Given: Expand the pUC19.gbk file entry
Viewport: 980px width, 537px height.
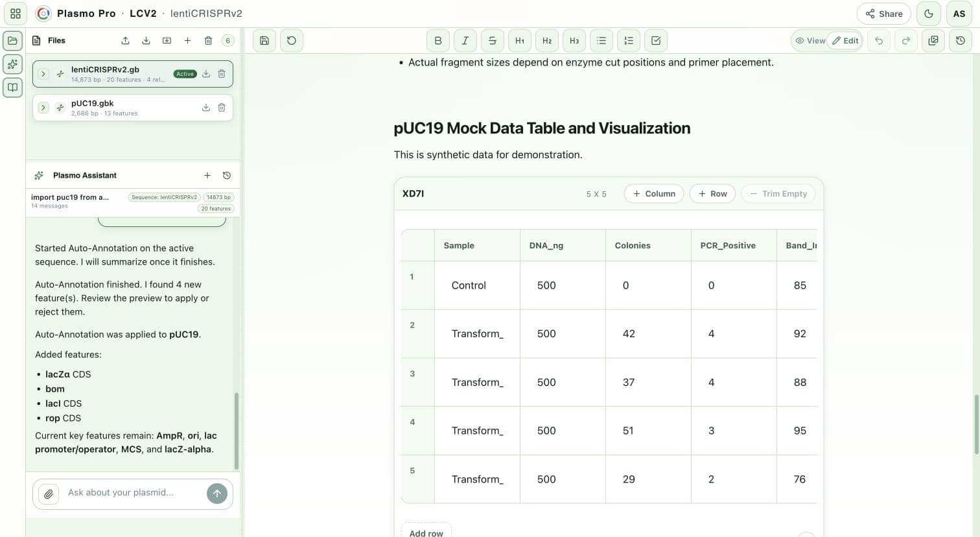Looking at the screenshot, I should click(43, 108).
